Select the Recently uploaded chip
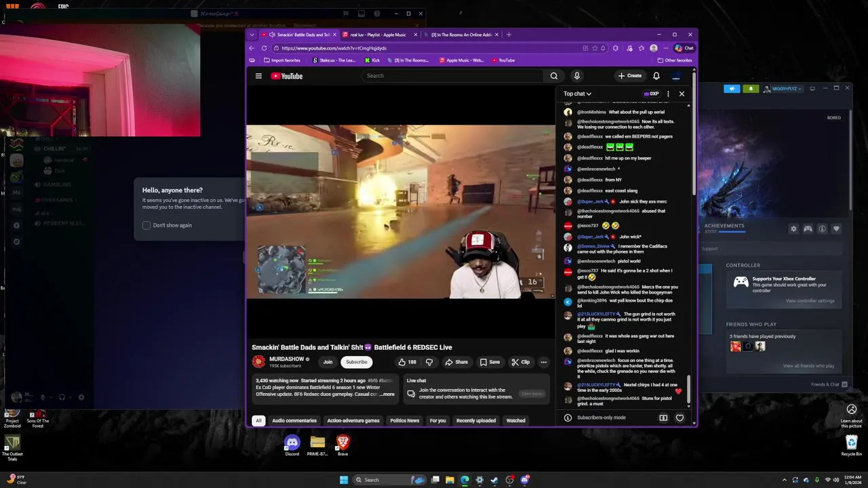Image resolution: width=868 pixels, height=488 pixels. [x=476, y=421]
